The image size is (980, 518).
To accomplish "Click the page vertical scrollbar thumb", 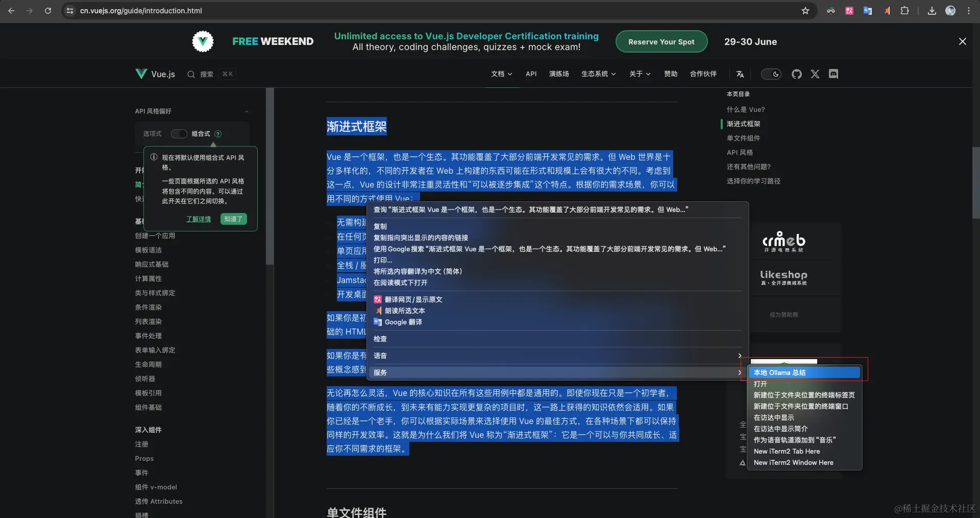I will click(x=976, y=183).
